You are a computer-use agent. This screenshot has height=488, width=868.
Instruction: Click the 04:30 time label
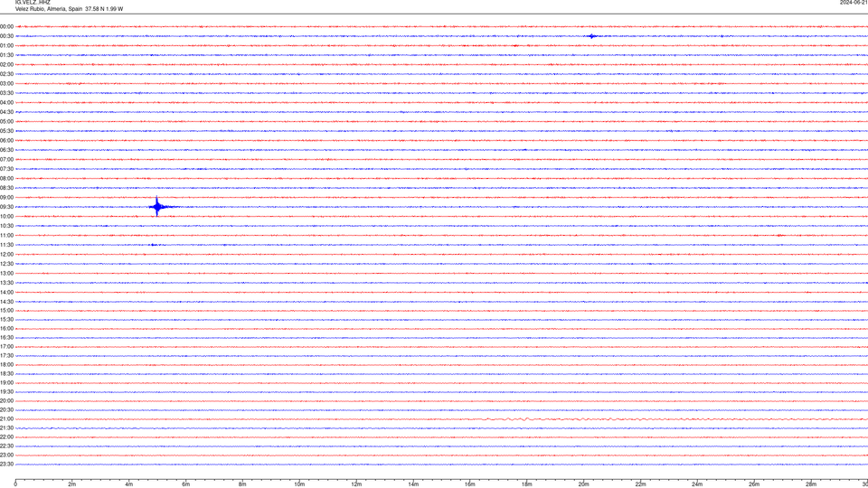[x=6, y=112]
